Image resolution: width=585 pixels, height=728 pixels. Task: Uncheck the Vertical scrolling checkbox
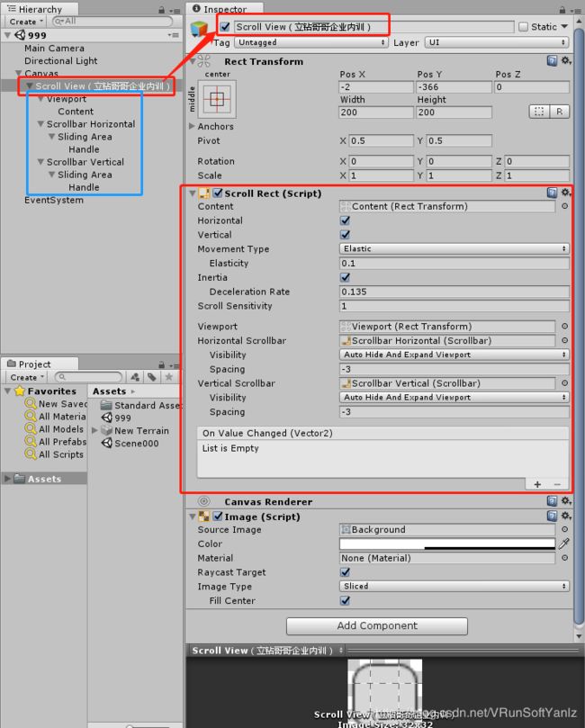tap(345, 235)
